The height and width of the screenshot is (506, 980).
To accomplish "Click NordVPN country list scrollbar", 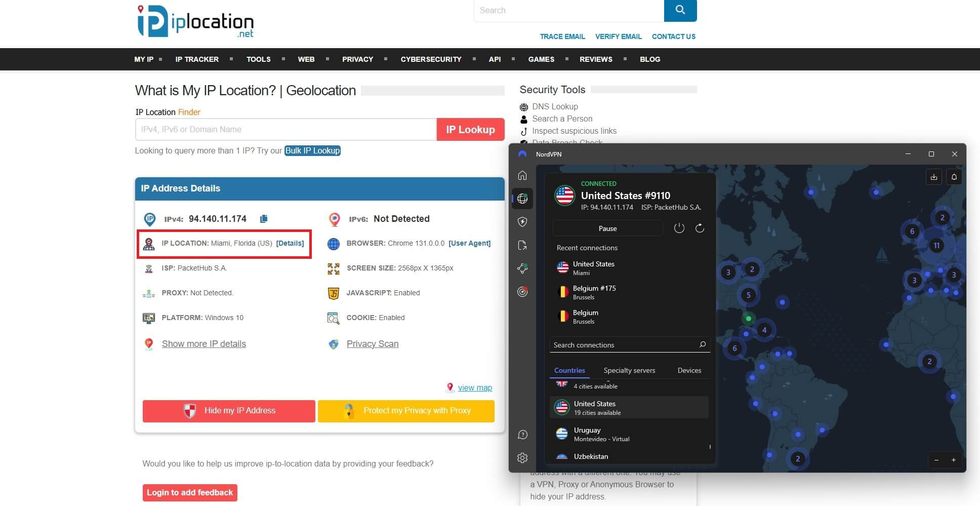I will pos(710,447).
